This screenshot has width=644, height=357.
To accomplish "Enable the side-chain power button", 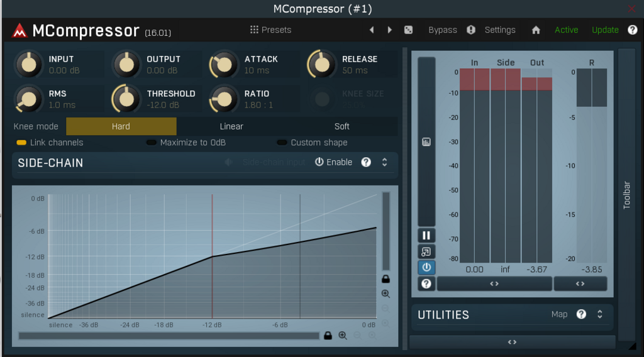I will click(333, 162).
